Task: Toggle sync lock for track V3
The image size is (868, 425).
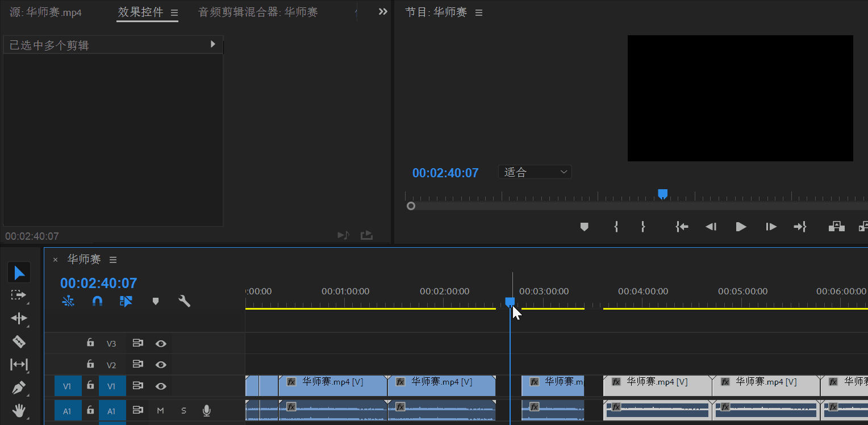Action: pos(137,343)
